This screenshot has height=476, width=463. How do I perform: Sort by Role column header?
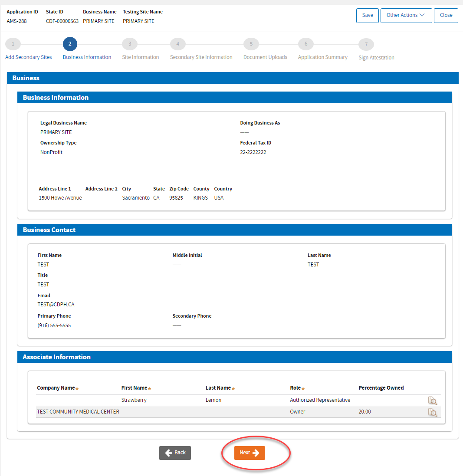click(296, 388)
